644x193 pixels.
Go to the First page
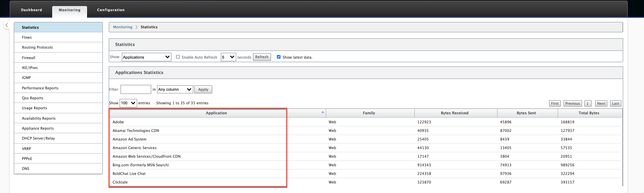(x=554, y=103)
